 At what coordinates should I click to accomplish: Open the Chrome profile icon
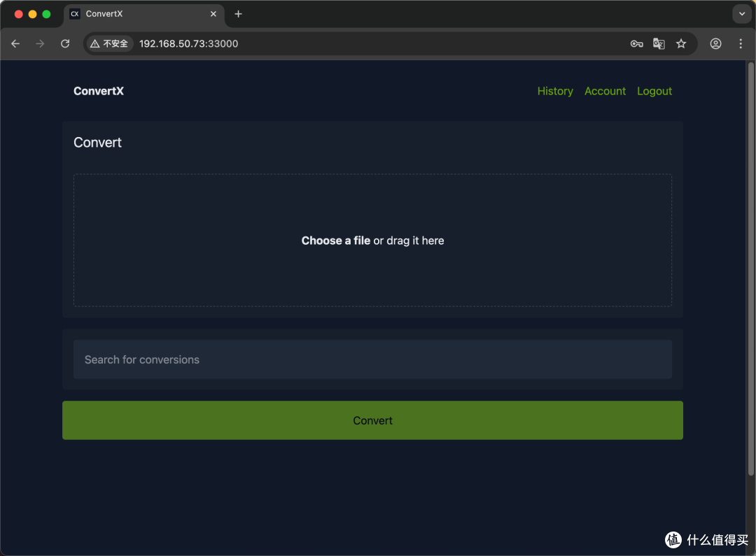[x=715, y=43]
